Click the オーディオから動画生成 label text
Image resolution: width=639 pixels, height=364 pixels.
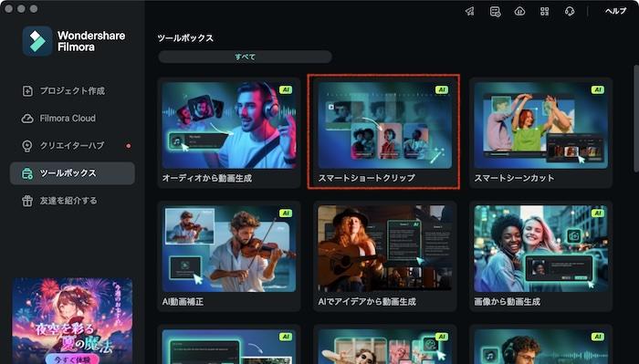pyautogui.click(x=207, y=178)
